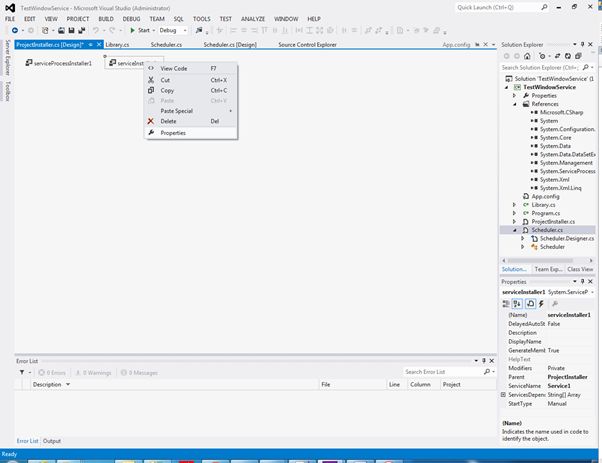Viewport: 602px width, 463px height.
Task: Collapse the Scheduler.cs node in Solution Explorer
Action: 514,230
